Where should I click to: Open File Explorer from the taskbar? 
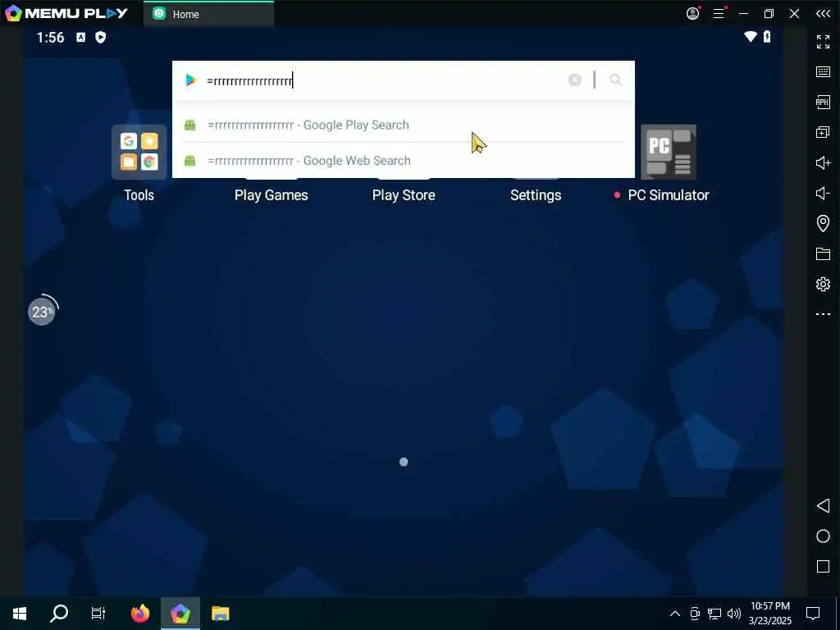220,614
